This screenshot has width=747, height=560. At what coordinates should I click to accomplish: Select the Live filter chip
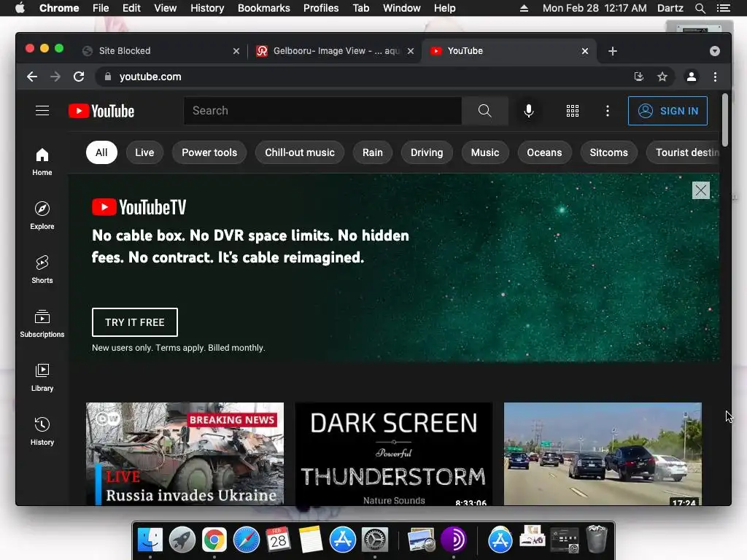pos(144,153)
